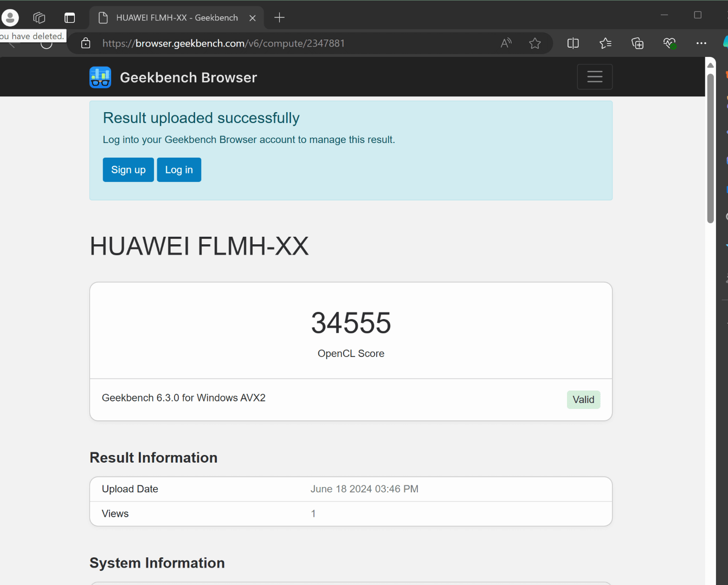Toggle the vertical tabs icon
728x585 pixels.
point(70,17)
